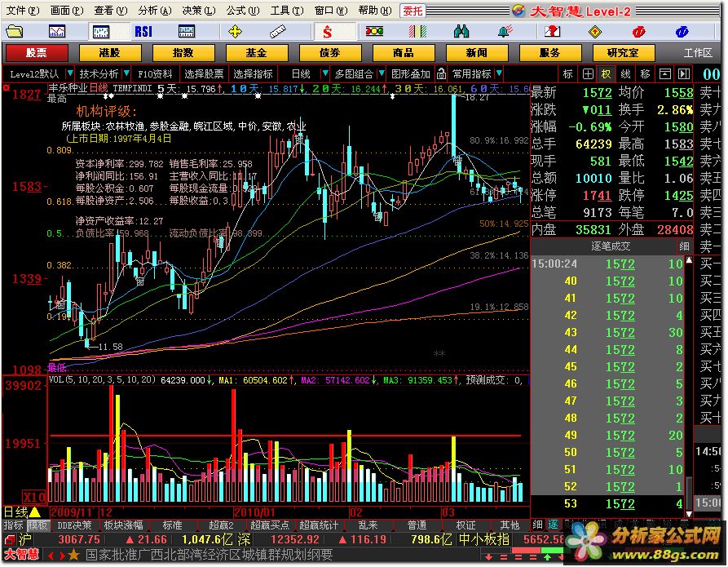728x567 pixels.
Task: Click the 研究室 category button
Action: click(x=623, y=53)
